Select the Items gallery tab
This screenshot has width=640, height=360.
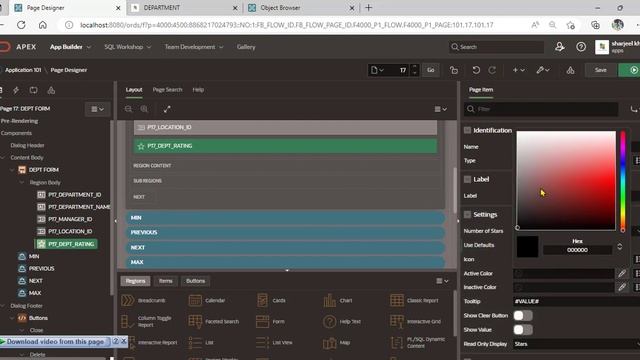(x=165, y=281)
